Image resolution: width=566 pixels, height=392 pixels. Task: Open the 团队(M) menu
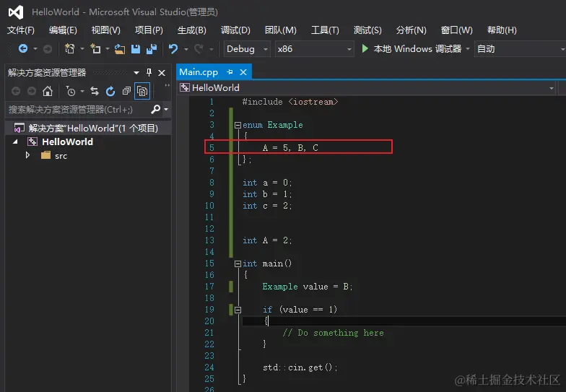point(280,30)
